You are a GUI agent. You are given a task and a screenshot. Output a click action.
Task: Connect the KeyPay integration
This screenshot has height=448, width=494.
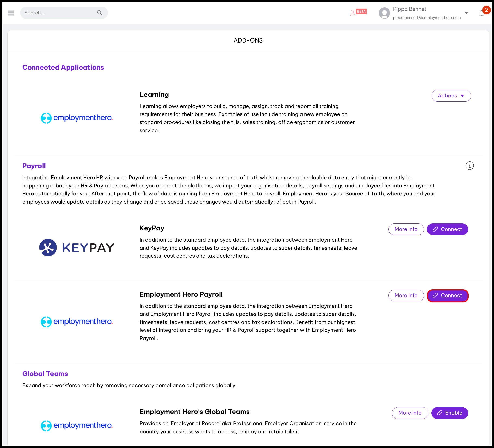click(447, 229)
